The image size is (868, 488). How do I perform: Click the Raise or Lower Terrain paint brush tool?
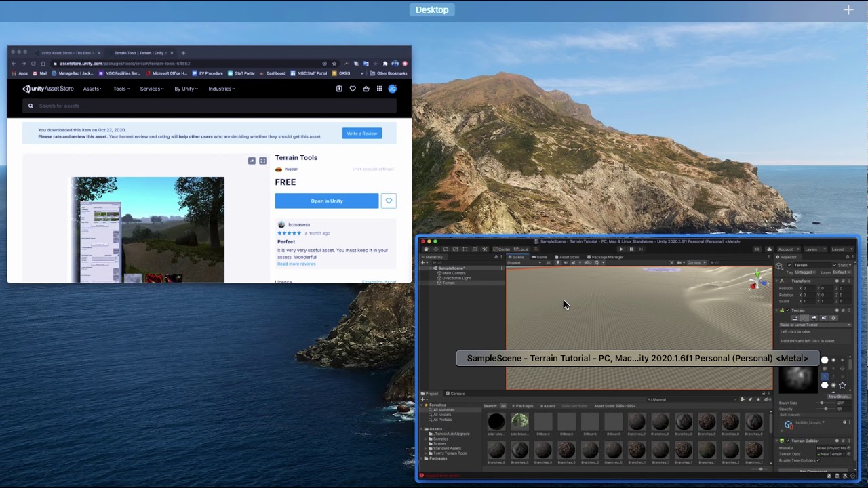[804, 318]
